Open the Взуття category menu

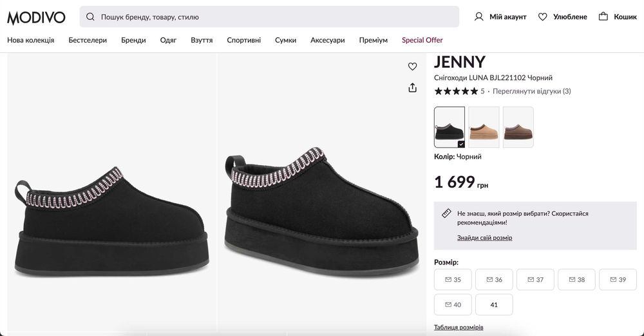(202, 40)
